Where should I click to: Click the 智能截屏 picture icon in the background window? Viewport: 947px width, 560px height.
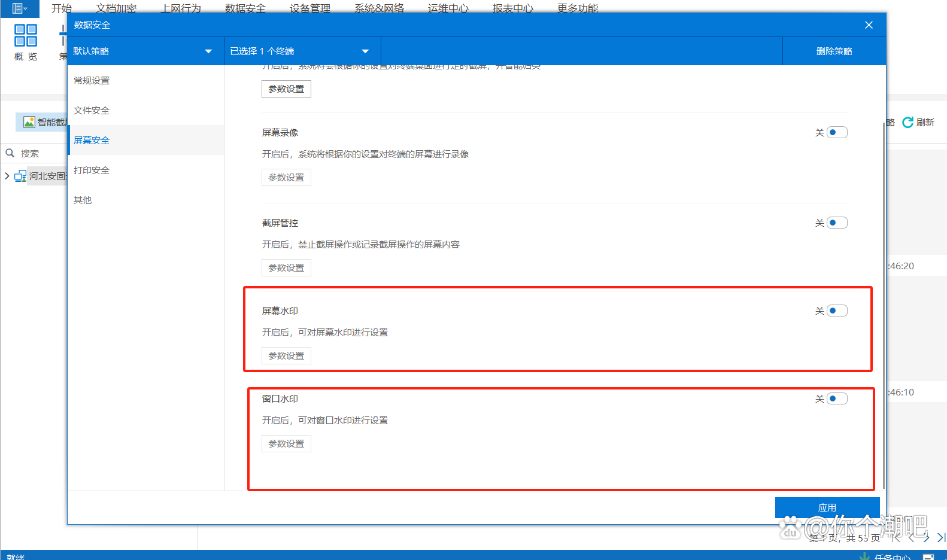(29, 122)
